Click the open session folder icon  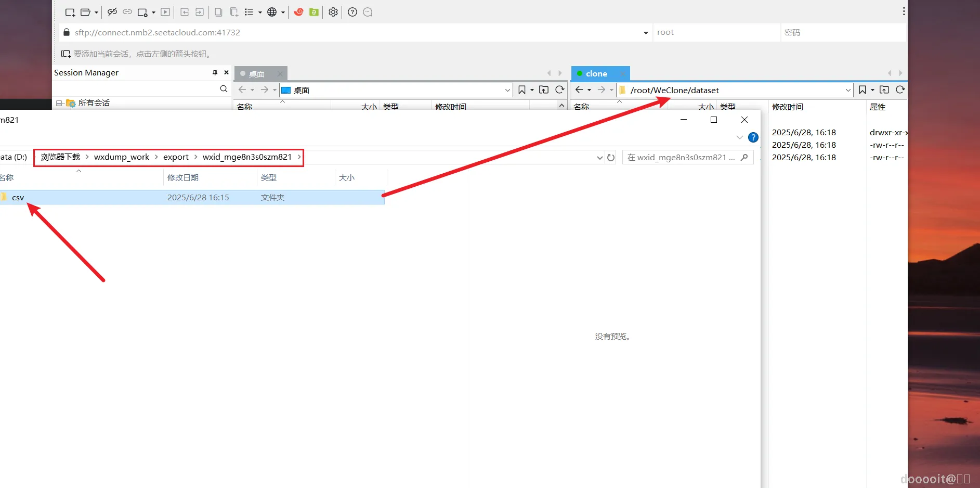tap(85, 12)
